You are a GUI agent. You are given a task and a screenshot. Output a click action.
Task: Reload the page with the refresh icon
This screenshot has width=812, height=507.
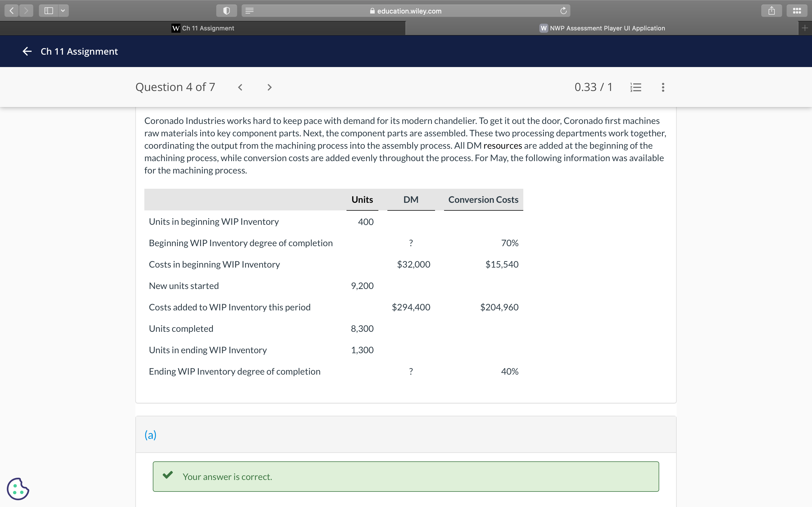click(x=563, y=10)
